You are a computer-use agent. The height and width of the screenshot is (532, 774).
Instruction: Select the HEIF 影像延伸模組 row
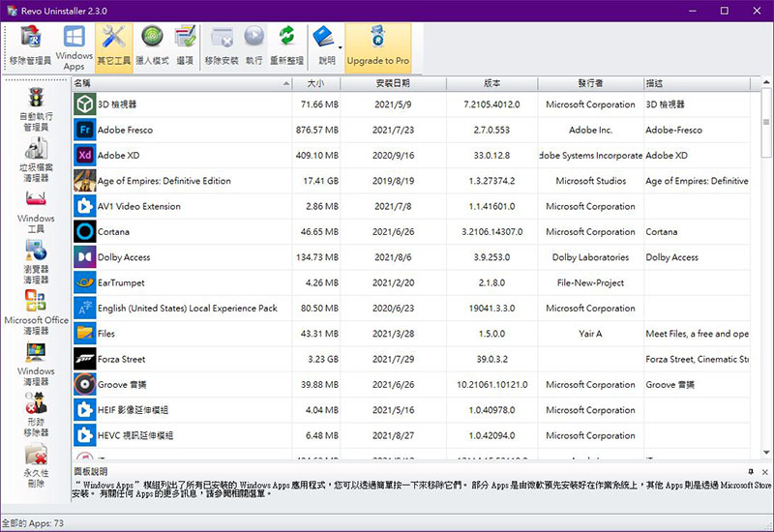pos(411,410)
